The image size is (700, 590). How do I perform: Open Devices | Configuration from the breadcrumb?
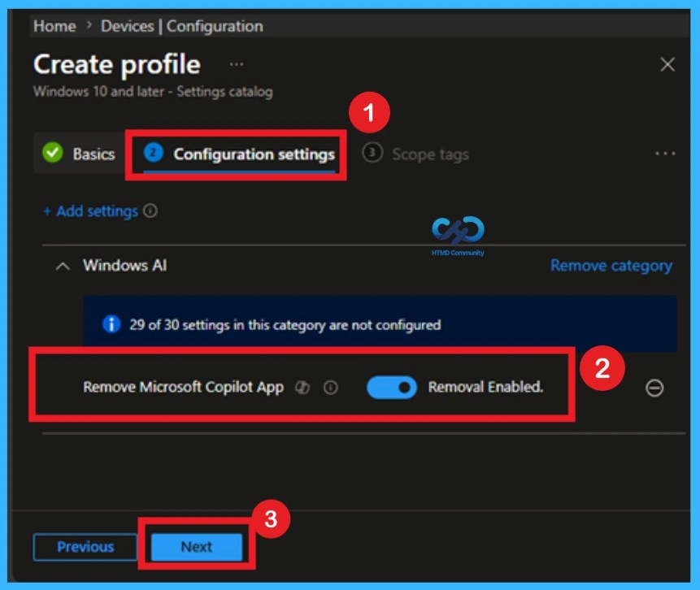click(x=180, y=25)
